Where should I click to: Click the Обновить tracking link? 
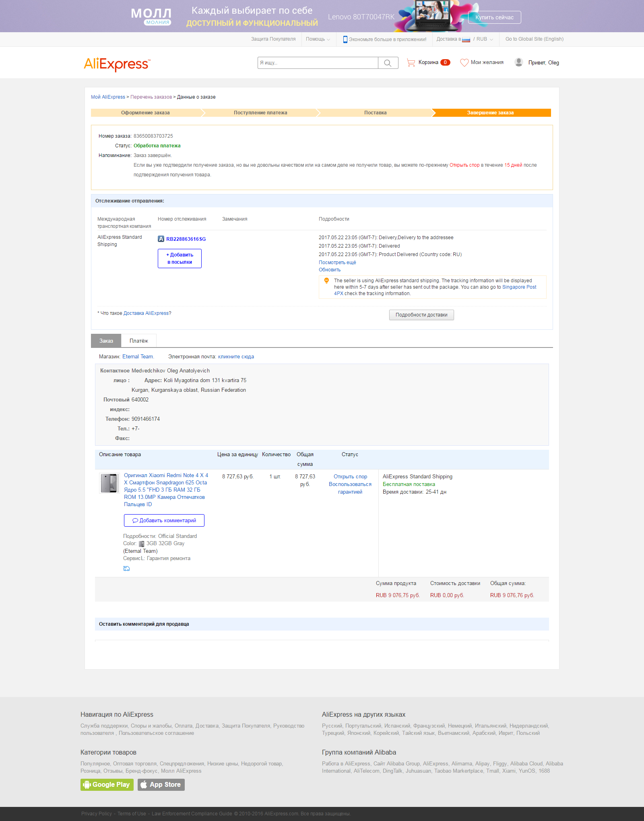click(330, 270)
